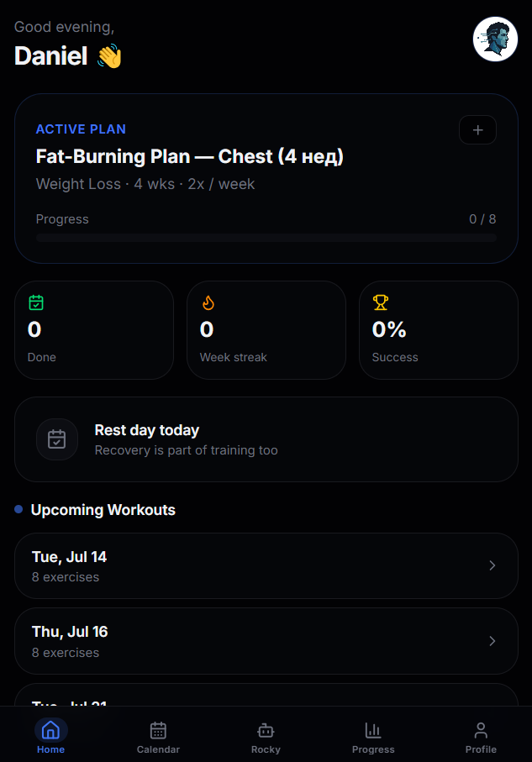Select the Home tab icon

(50, 730)
